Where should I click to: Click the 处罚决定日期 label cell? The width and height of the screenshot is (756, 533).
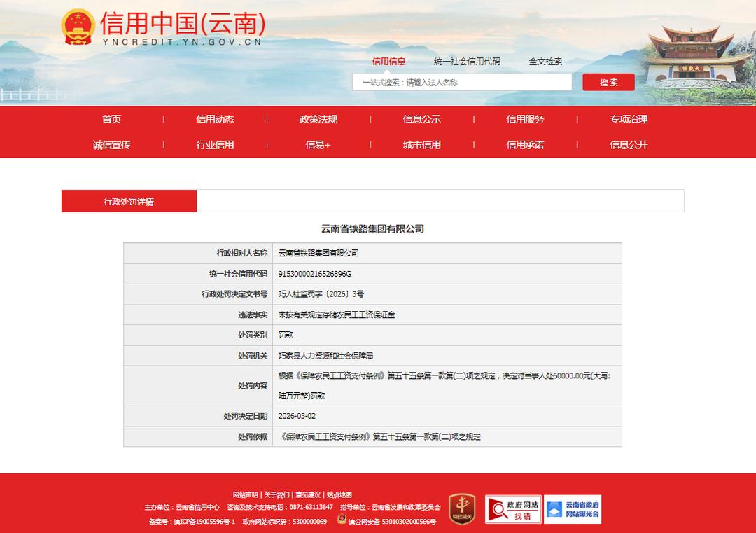point(198,416)
